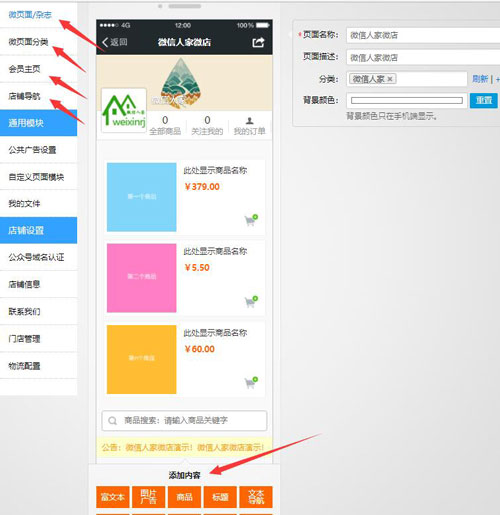Open 微页面分类 in the sidebar
The image size is (500, 515).
coord(28,42)
